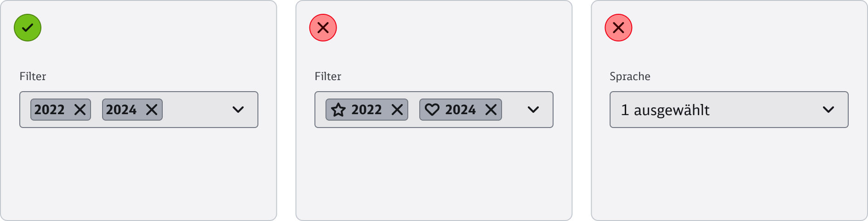Click the green checkmark status icon
Image resolution: width=868 pixels, height=221 pixels.
[28, 28]
